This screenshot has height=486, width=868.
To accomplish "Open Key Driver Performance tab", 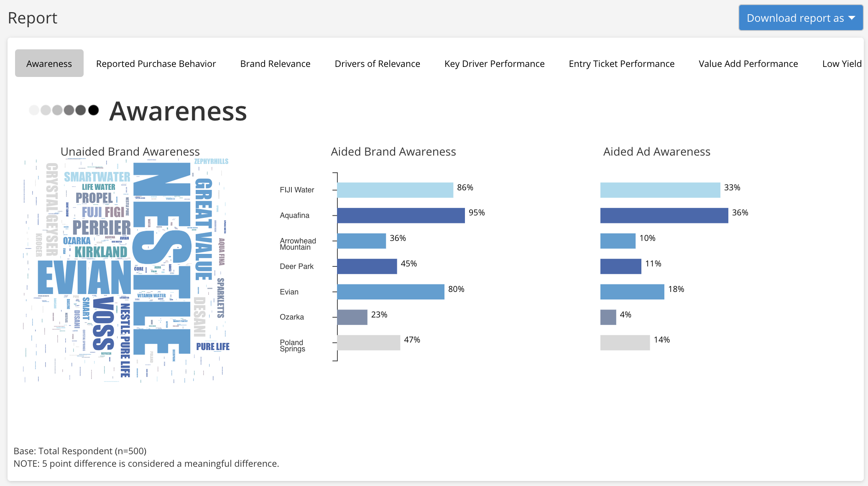I will [494, 64].
